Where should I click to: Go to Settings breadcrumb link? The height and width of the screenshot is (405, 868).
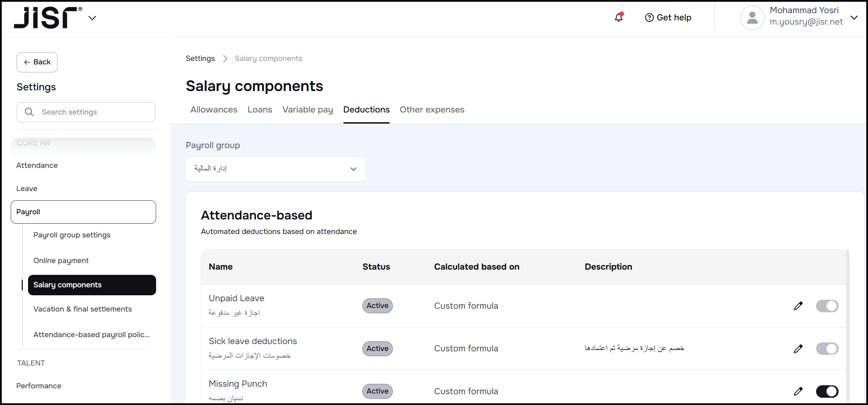(x=200, y=58)
